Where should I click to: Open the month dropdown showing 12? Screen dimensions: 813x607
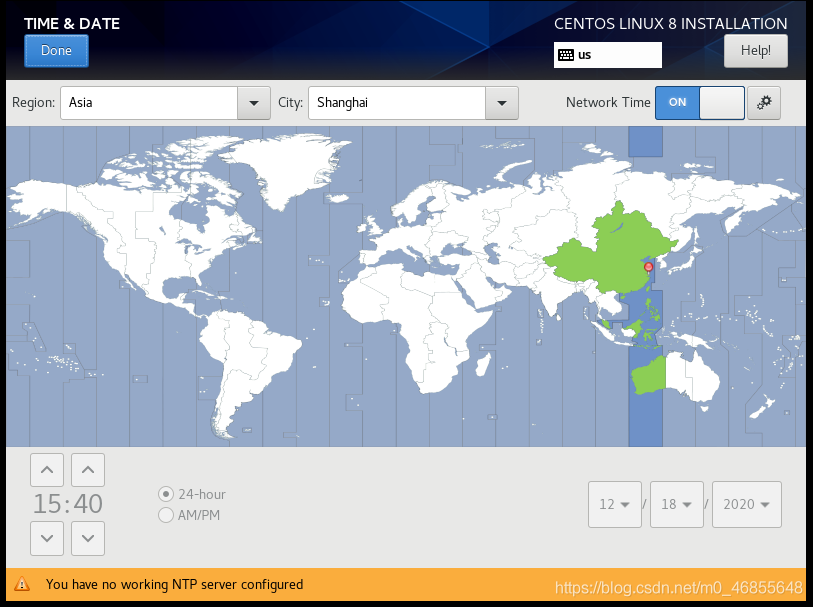pos(615,504)
